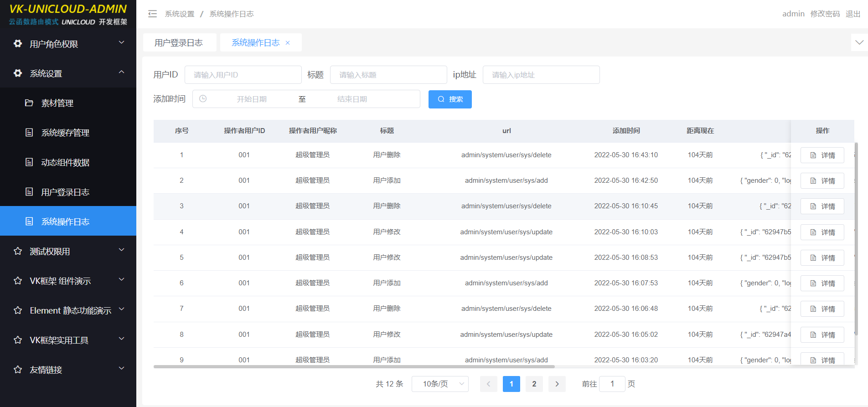The height and width of the screenshot is (407, 868).
Task: Click the 前往 page jump input
Action: point(612,384)
